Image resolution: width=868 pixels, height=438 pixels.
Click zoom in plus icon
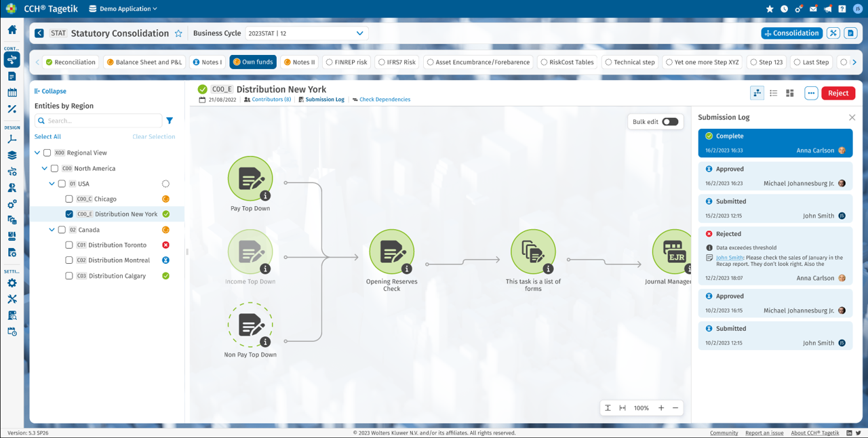661,408
